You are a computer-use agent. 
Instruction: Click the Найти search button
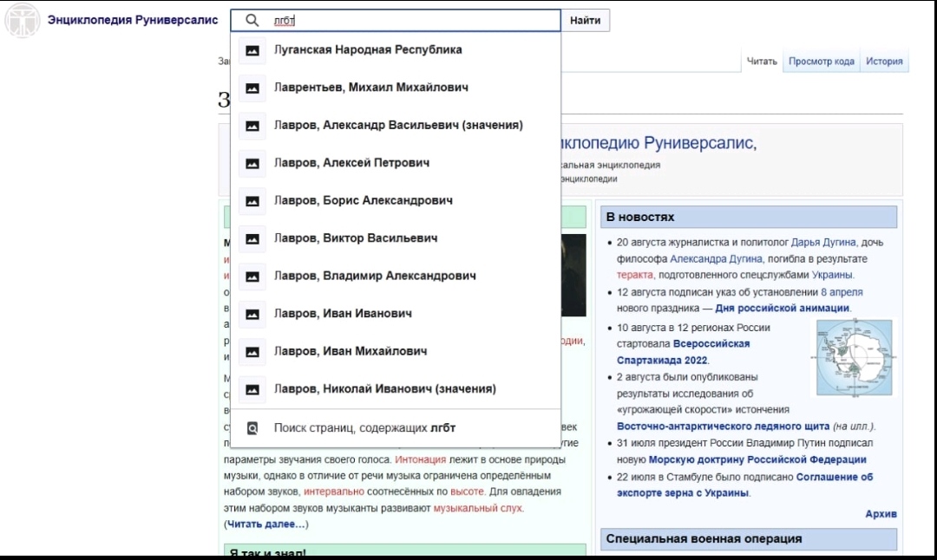tap(585, 20)
